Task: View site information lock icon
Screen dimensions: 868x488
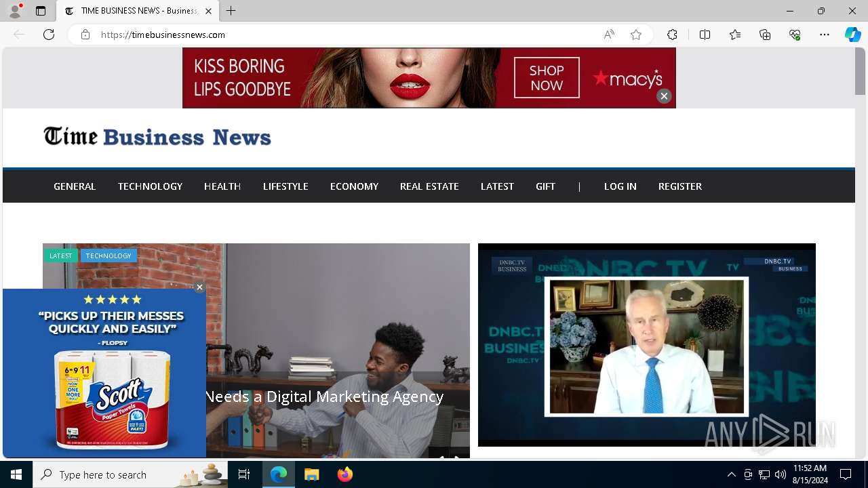Action: [85, 35]
